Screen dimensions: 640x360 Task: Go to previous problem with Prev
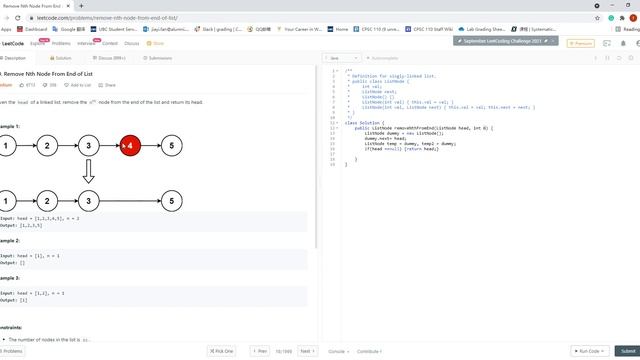pyautogui.click(x=260, y=351)
